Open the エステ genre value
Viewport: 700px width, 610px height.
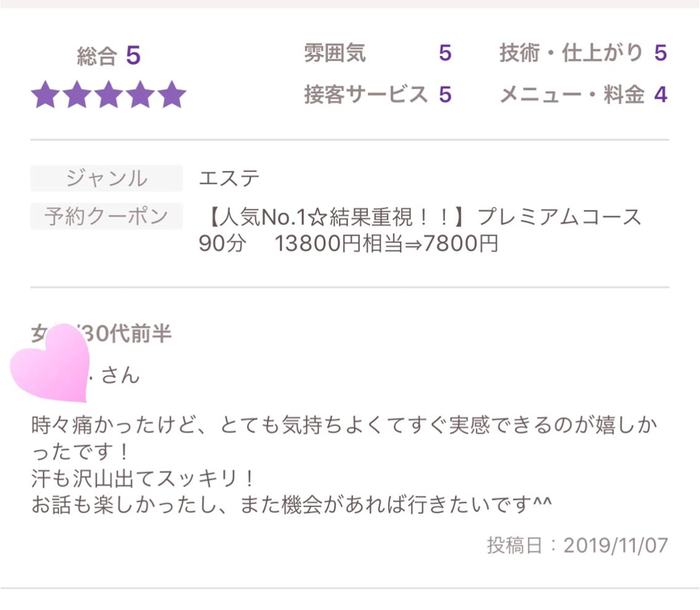coord(229,178)
